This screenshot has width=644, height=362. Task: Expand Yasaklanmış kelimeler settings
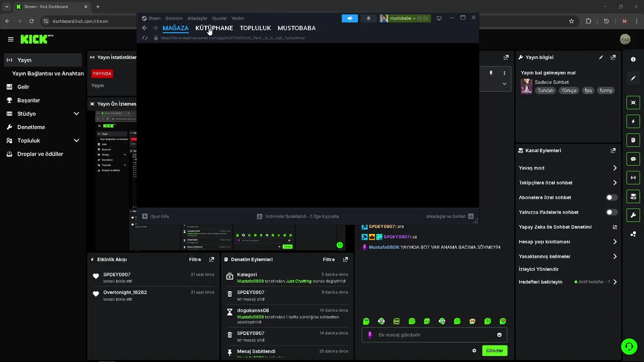pos(615,256)
